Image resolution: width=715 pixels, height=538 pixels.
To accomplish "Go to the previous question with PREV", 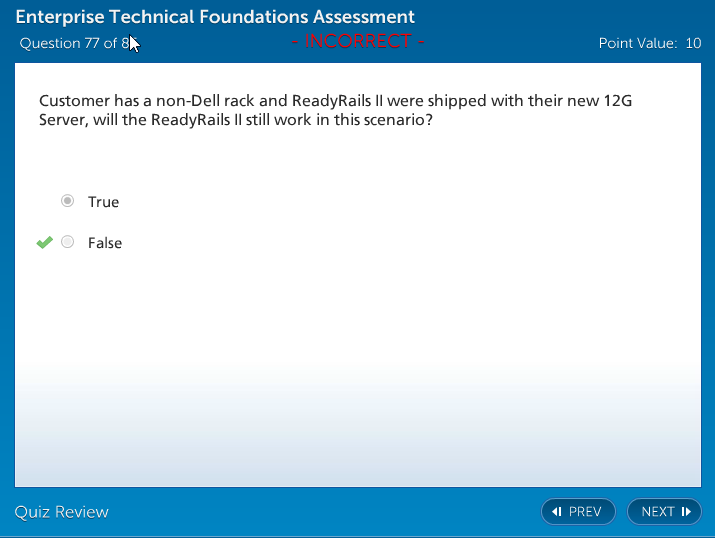I will [x=578, y=512].
